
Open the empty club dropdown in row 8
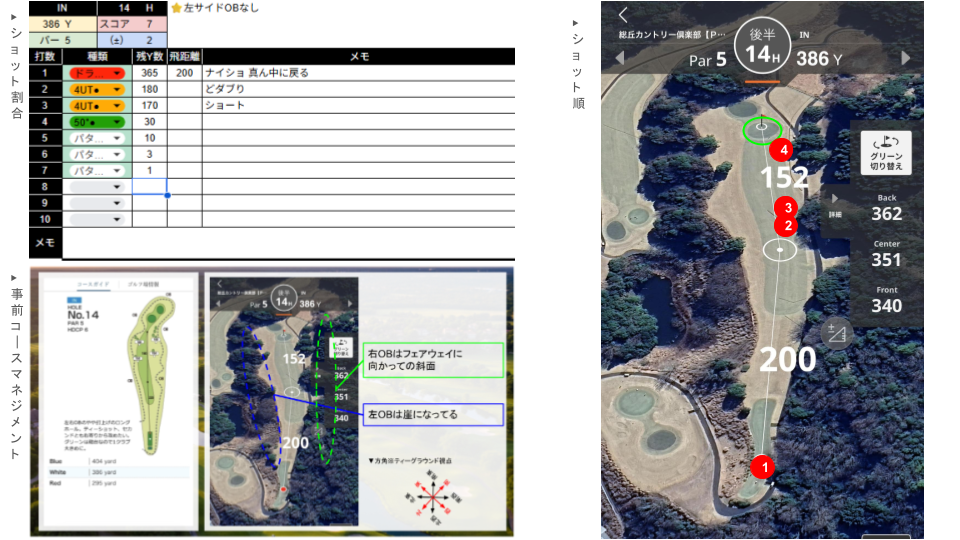[96, 187]
